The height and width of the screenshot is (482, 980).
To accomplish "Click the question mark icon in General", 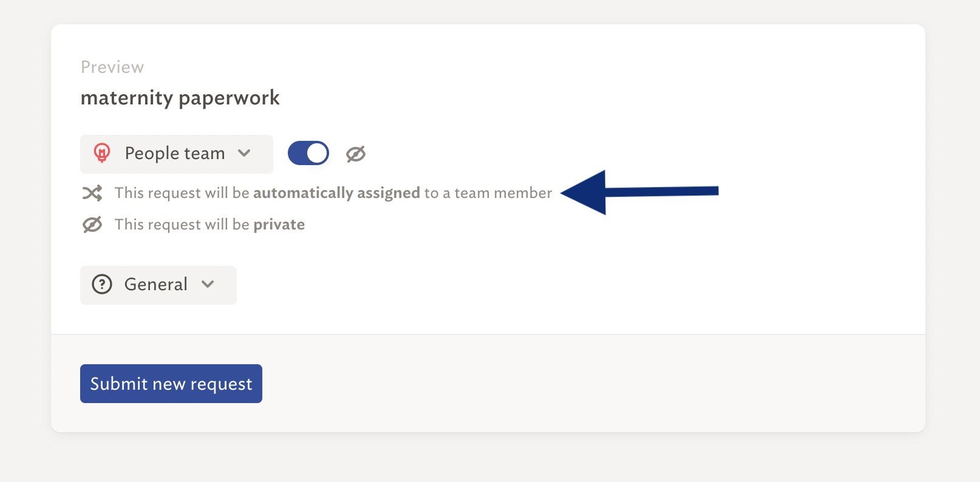I will point(102,284).
